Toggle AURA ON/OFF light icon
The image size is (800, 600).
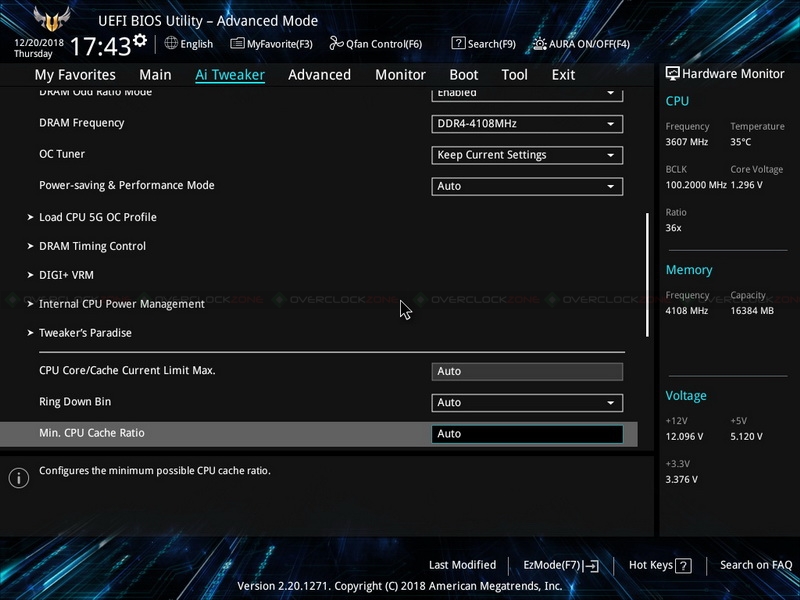(x=540, y=44)
